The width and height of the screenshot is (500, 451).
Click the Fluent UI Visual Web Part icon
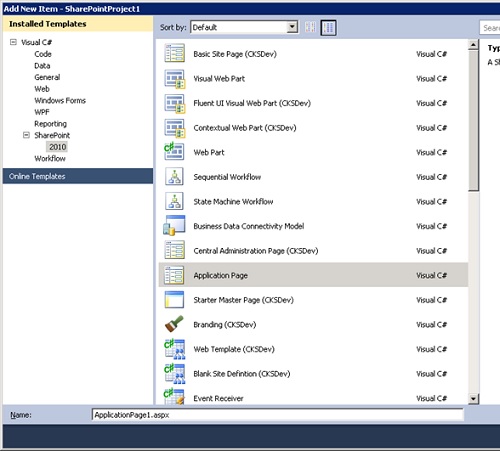174,103
